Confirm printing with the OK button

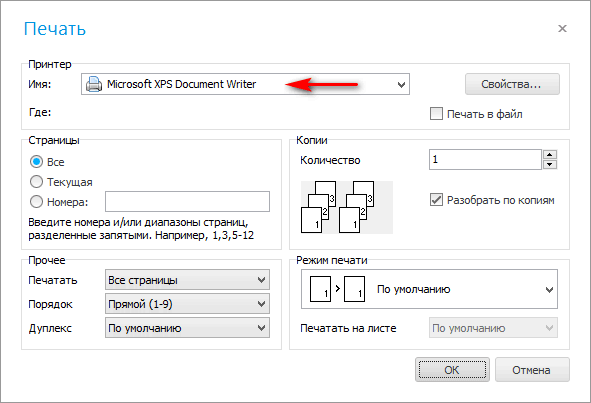pyautogui.click(x=452, y=370)
